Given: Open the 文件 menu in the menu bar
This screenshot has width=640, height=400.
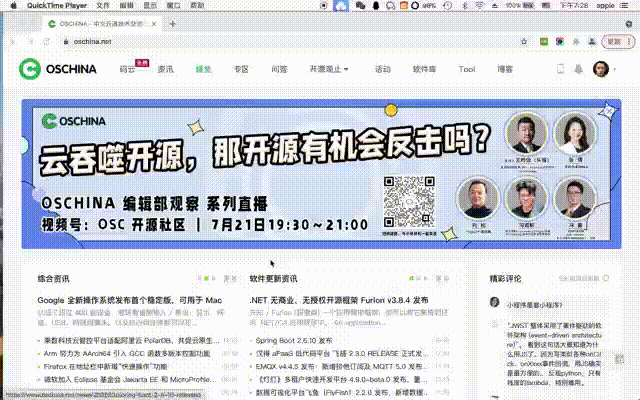Looking at the screenshot, I should point(102,6).
